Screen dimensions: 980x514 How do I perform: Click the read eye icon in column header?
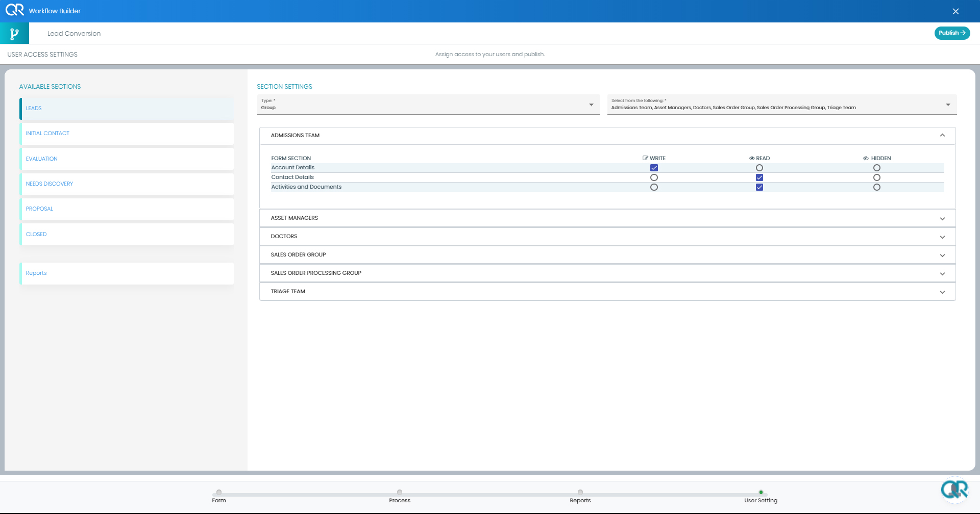click(x=752, y=158)
